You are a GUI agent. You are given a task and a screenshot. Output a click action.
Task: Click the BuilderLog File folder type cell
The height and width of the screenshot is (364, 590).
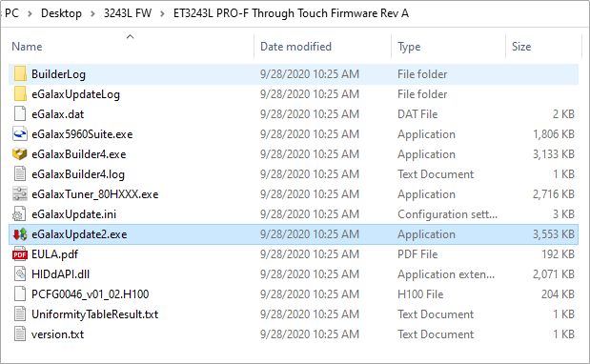[x=422, y=74]
